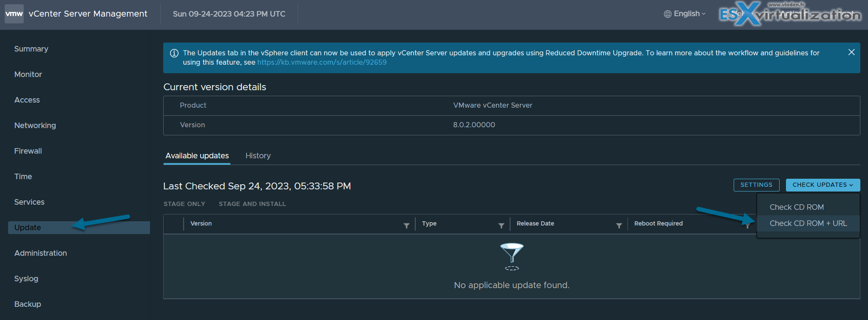Click the Last Checked timestamp text
Viewport: 868px width, 320px height.
click(x=257, y=186)
